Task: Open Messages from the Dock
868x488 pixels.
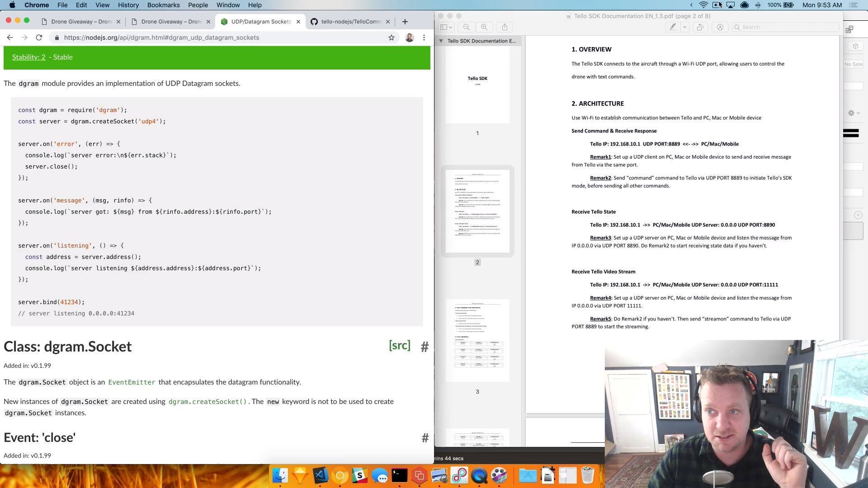Action: pos(380,475)
